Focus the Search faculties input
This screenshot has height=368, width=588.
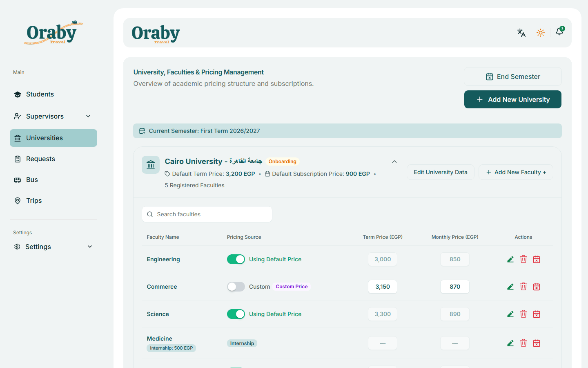click(207, 214)
